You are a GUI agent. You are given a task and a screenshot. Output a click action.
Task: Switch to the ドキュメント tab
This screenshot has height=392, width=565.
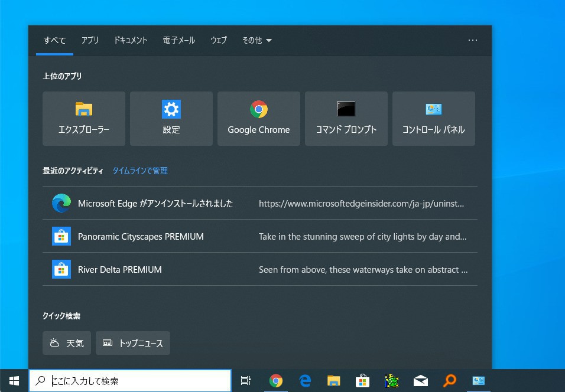point(131,40)
